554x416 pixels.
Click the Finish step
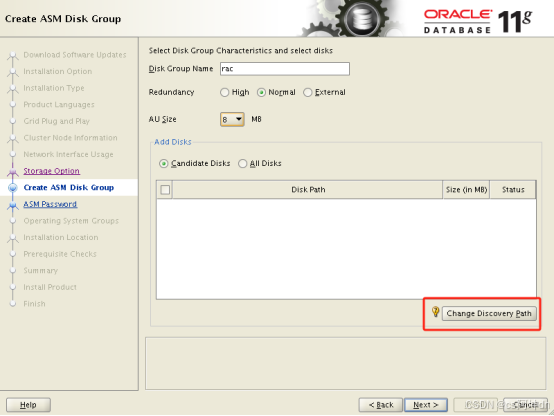coord(34,304)
